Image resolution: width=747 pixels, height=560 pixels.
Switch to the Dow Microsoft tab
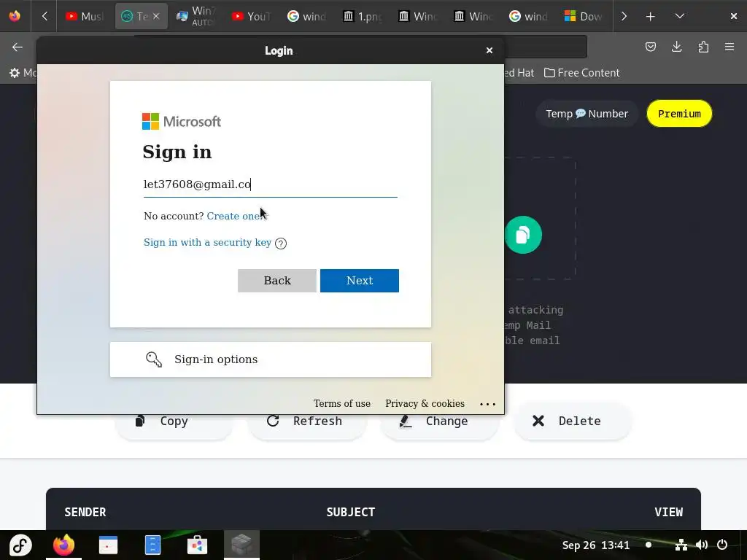pos(583,16)
